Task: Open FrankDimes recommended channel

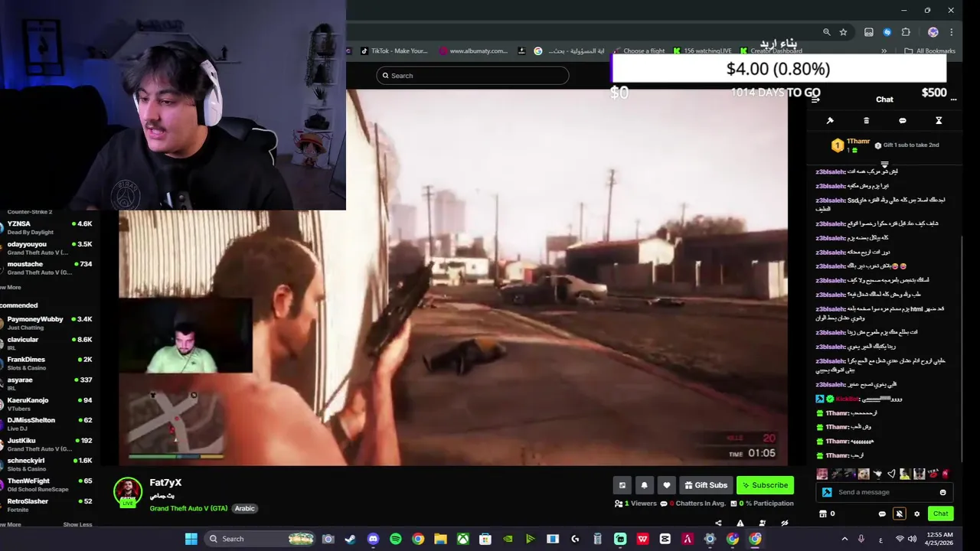Action: (46, 364)
